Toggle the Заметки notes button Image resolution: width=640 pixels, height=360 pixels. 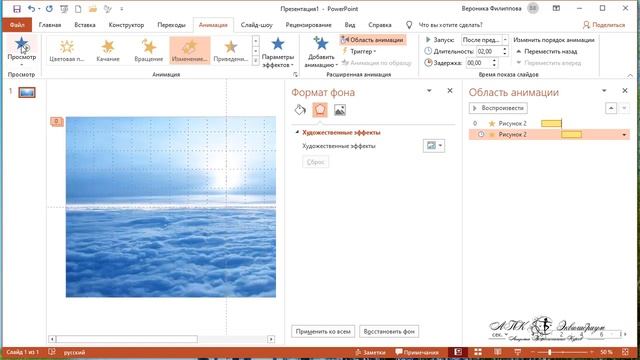[370, 352]
